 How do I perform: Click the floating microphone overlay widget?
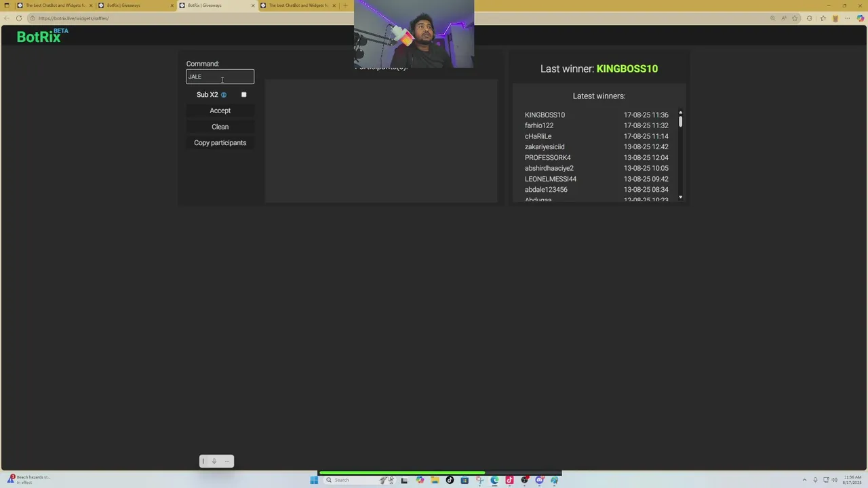pyautogui.click(x=216, y=462)
